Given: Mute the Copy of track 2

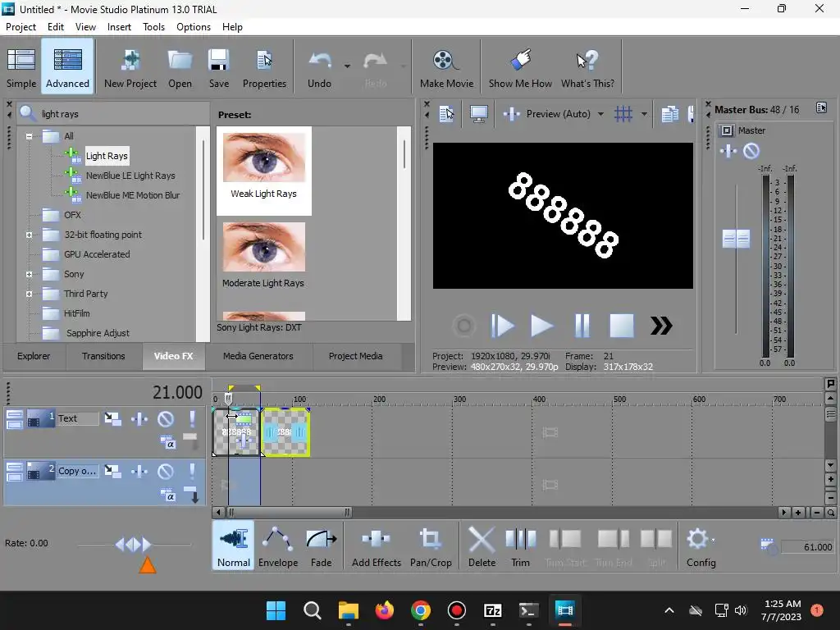Looking at the screenshot, I should [x=166, y=472].
